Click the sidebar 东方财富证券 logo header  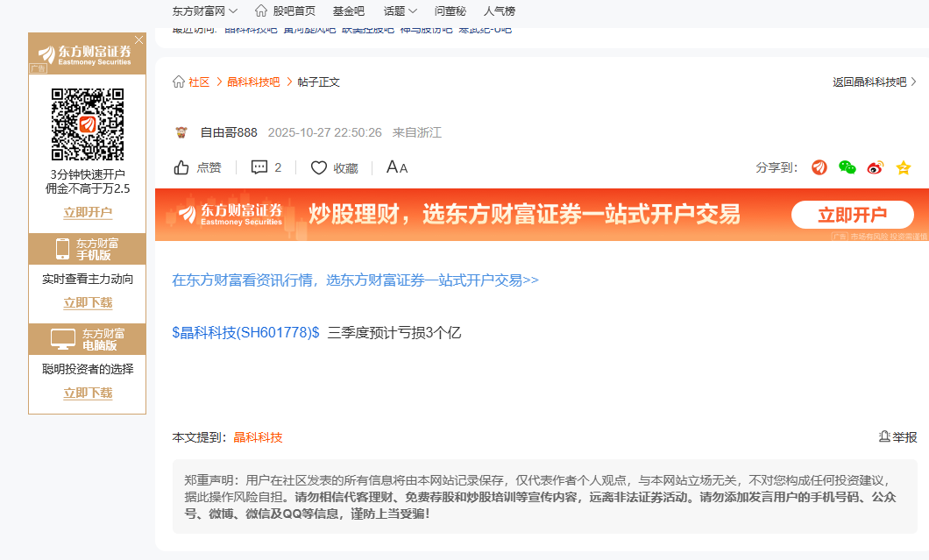coord(85,54)
